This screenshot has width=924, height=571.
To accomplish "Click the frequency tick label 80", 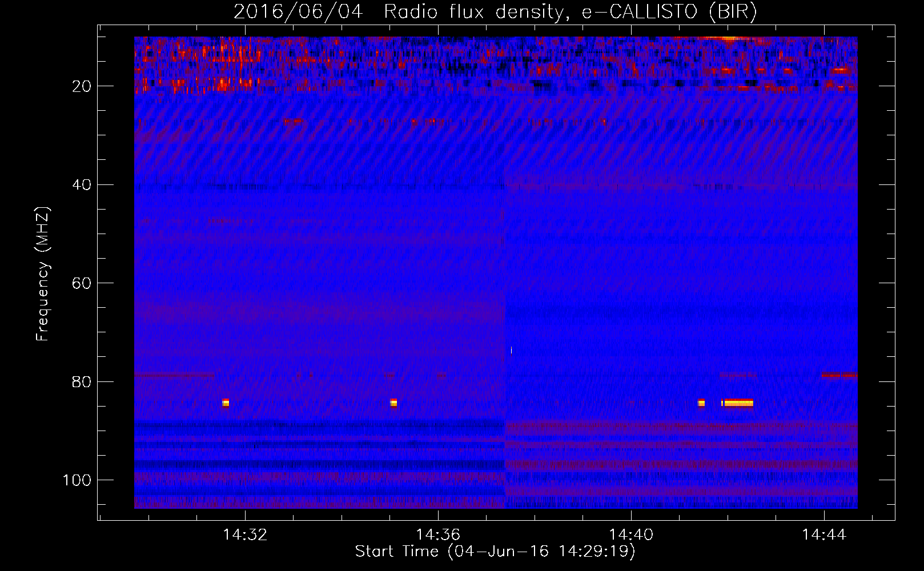I will (x=82, y=381).
